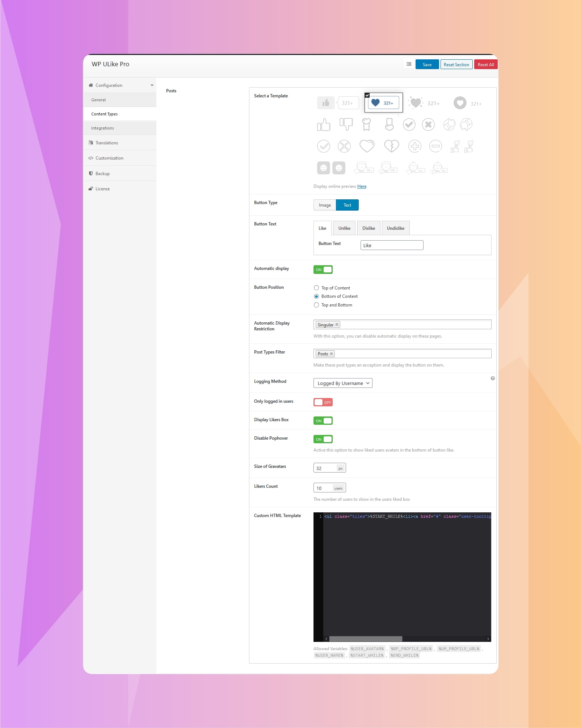Select the thumbs-up template icon
581x728 pixels.
324,124
